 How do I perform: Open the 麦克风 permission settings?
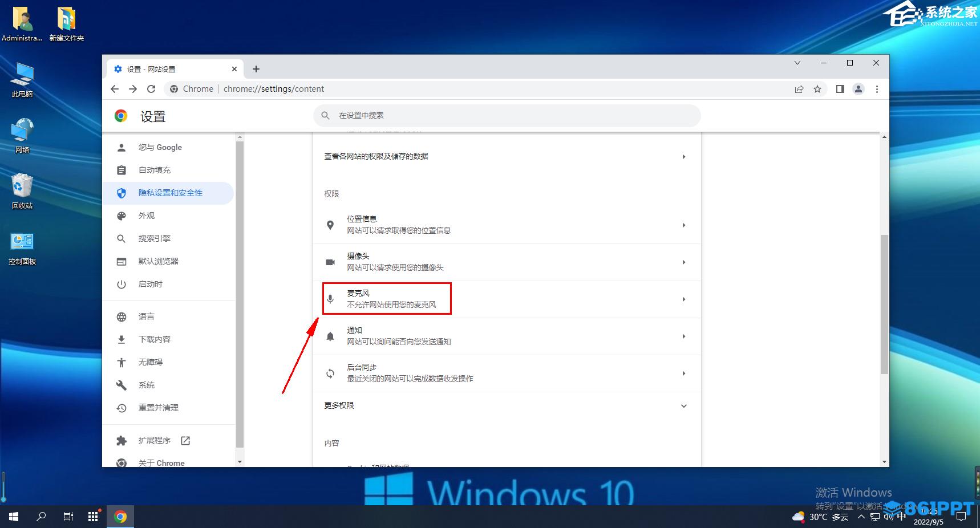click(507, 299)
